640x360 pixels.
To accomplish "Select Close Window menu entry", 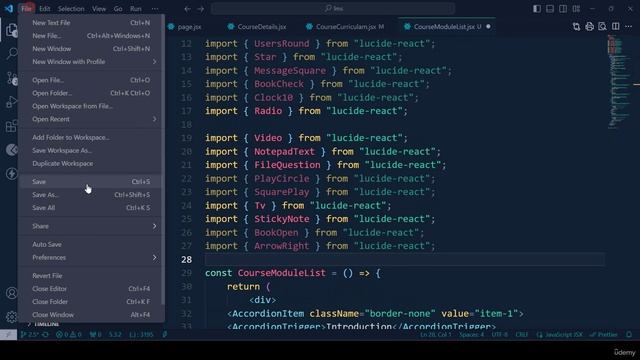I will 91,315.
